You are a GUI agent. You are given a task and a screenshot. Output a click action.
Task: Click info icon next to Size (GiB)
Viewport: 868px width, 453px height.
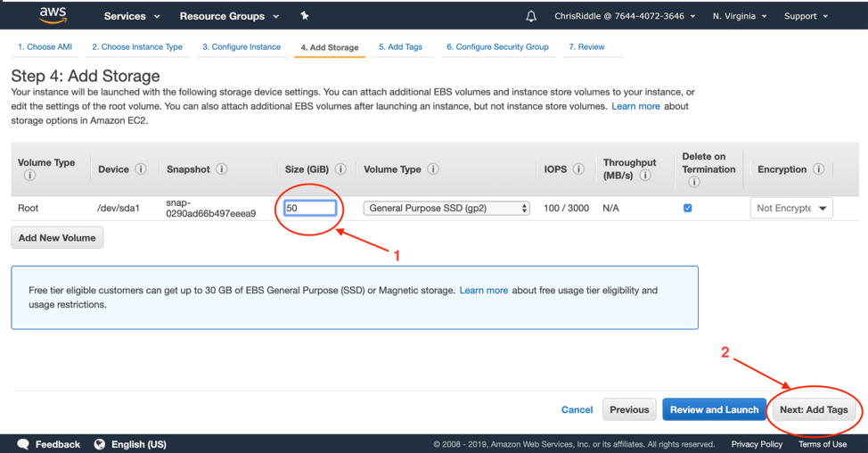(340, 169)
